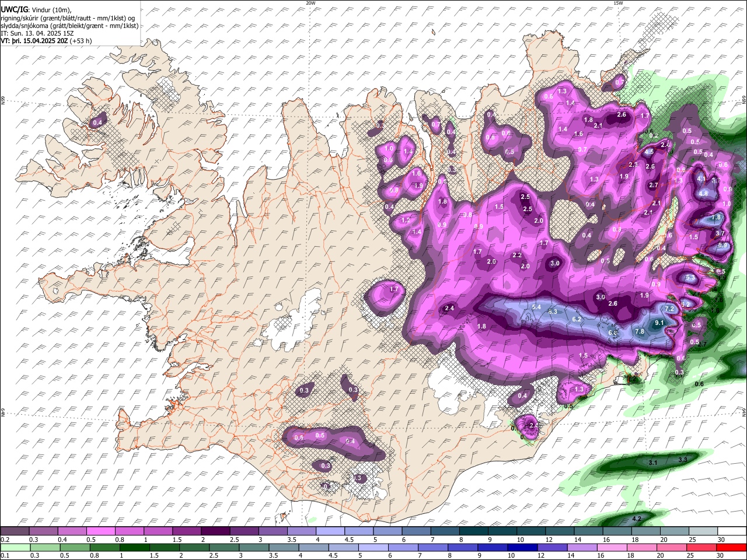Click the 20W longitude label
Screen dimensions: 747x560
[x=310, y=3]
